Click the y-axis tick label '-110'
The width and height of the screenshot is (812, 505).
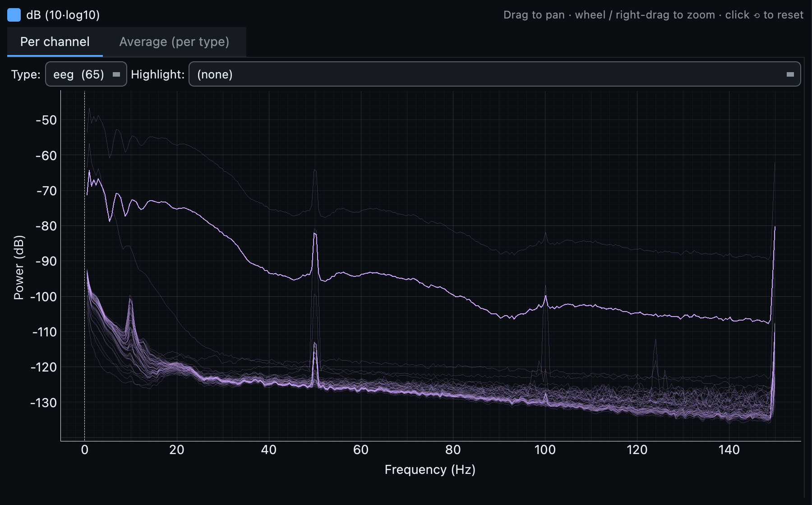(44, 332)
